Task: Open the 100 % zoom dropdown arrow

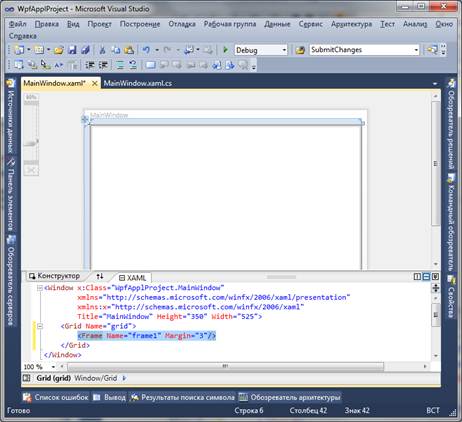Action: coord(53,367)
